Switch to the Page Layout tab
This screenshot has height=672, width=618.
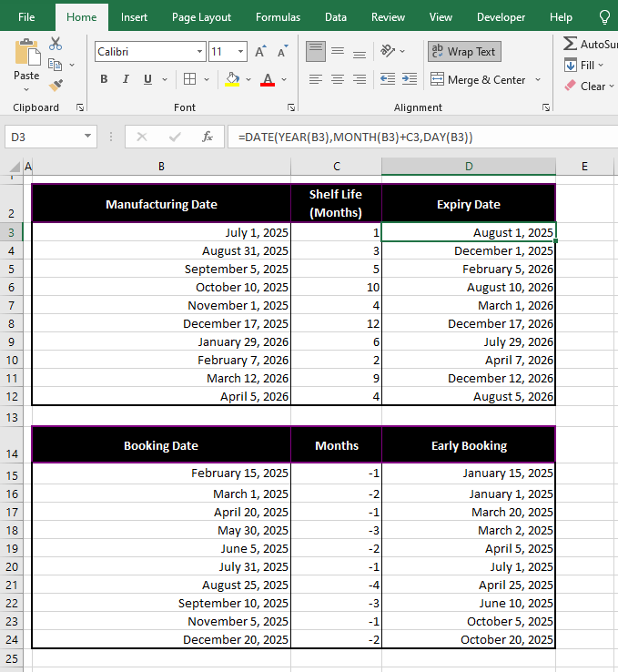click(201, 17)
